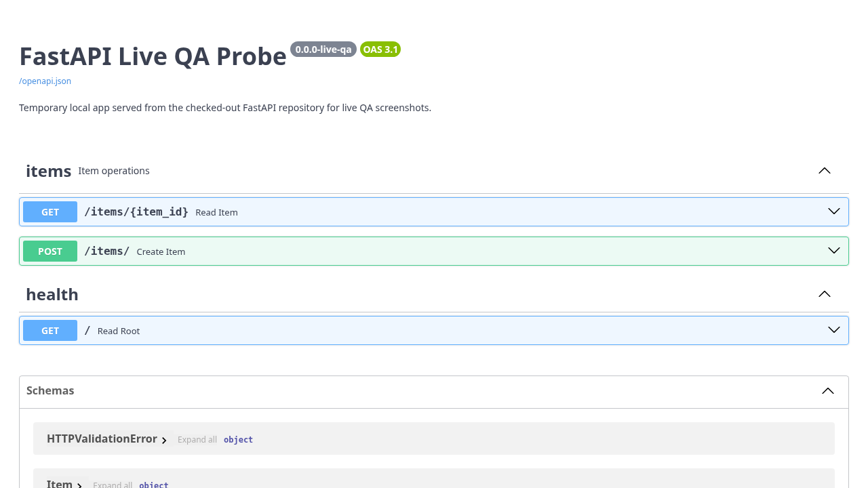Click the GET badge for /items/{item_id}

point(50,212)
